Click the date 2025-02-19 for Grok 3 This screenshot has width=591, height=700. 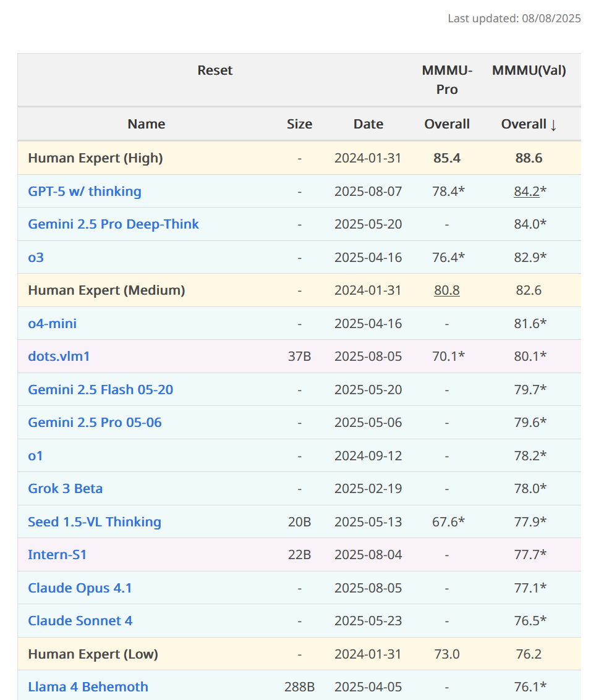pyautogui.click(x=368, y=488)
